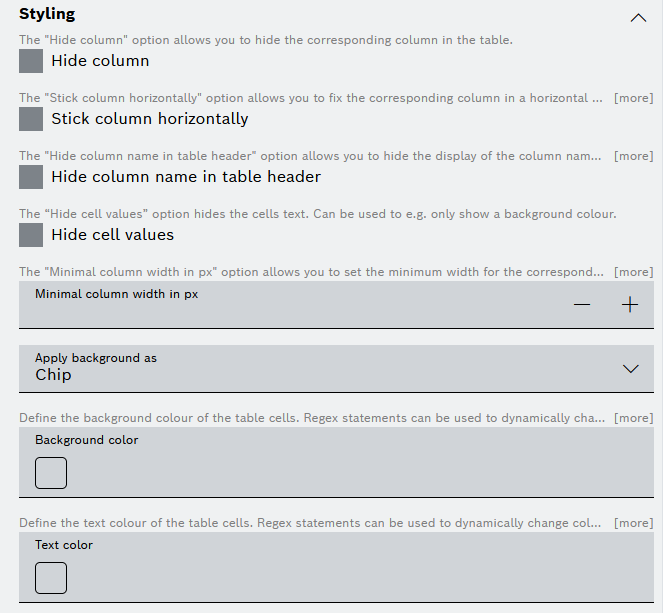664x613 pixels.
Task: Show more of Stick column horizontally description
Action: pos(633,98)
